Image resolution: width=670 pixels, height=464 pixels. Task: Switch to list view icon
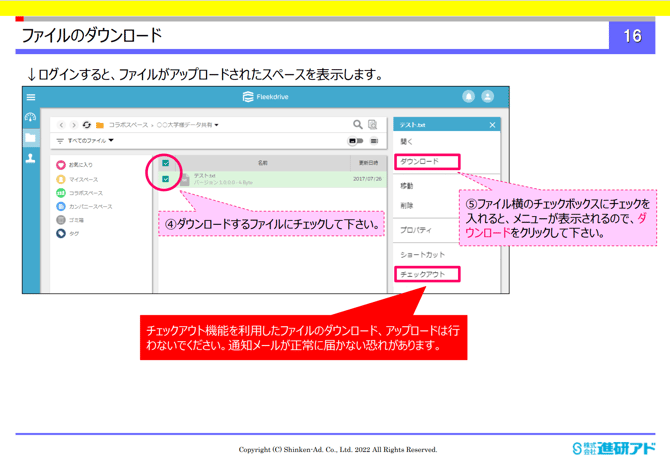(x=374, y=141)
